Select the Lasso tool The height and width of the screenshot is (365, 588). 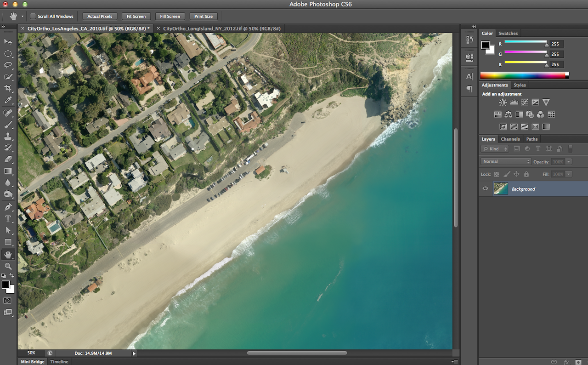click(x=8, y=65)
